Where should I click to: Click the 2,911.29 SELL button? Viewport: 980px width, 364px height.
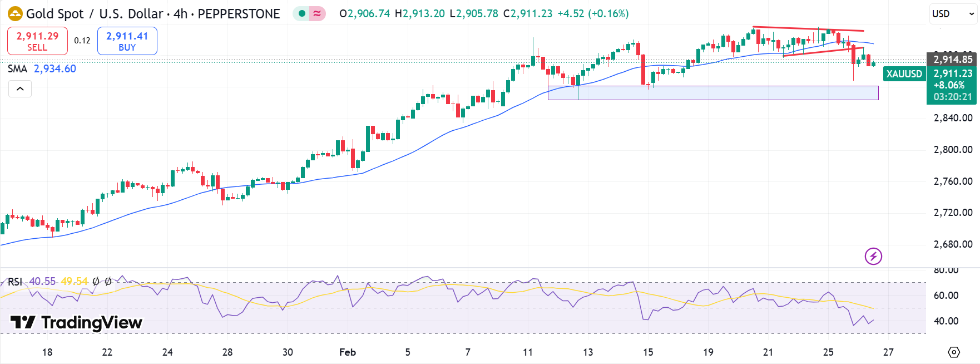pos(37,41)
